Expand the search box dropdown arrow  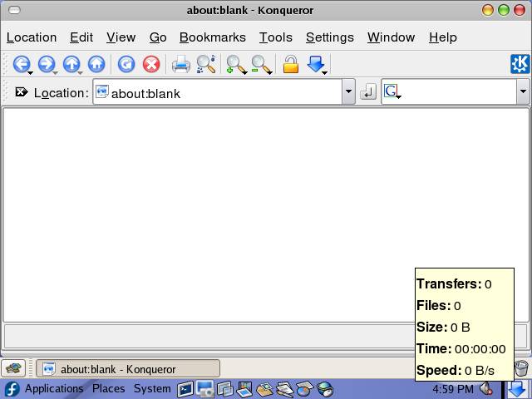[523, 92]
